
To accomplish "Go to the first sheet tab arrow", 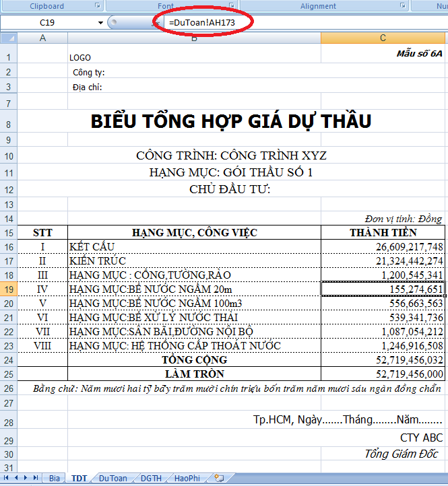I will point(6,478).
